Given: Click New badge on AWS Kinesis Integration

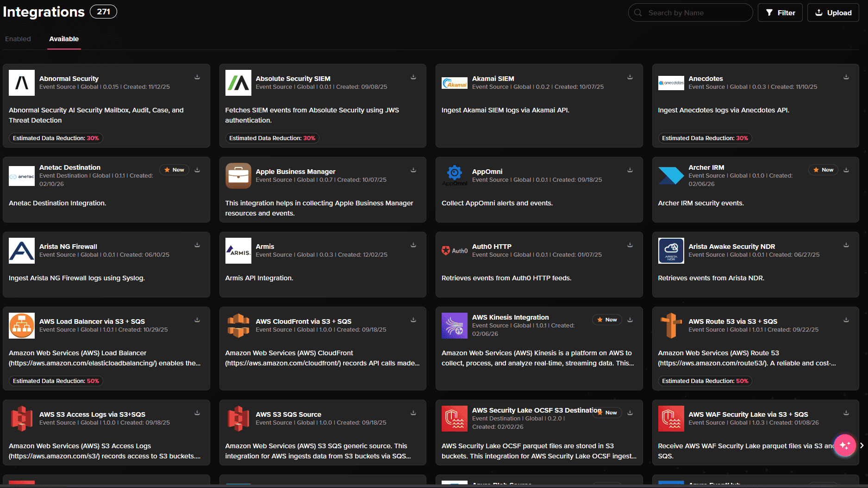Looking at the screenshot, I should coord(607,320).
